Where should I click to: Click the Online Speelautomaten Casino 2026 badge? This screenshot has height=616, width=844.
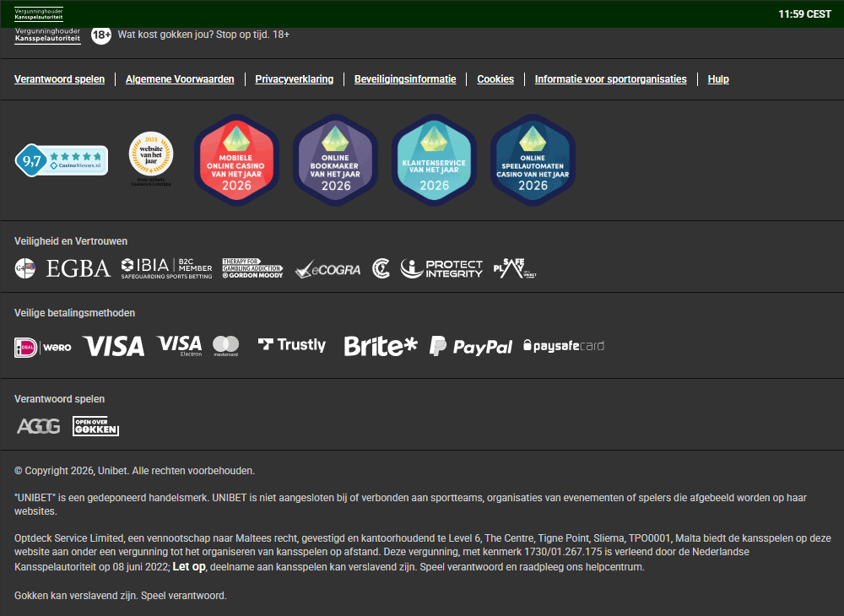pos(533,159)
